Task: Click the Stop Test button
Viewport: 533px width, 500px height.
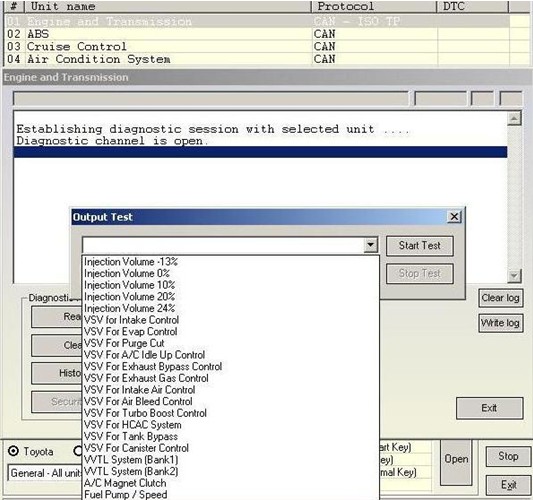Action: pyautogui.click(x=419, y=274)
